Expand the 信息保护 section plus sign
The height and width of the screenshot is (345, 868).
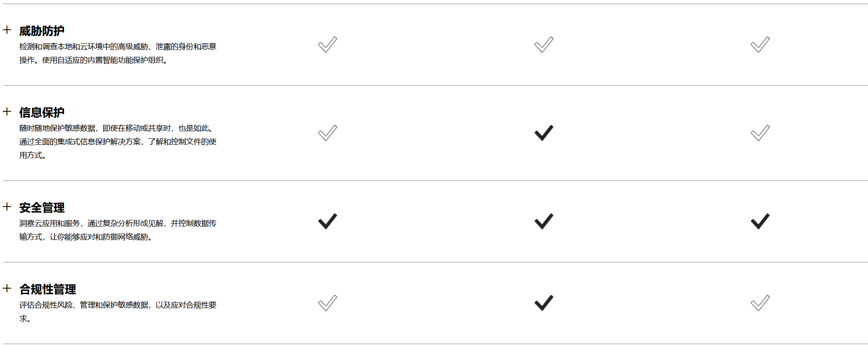coord(7,112)
